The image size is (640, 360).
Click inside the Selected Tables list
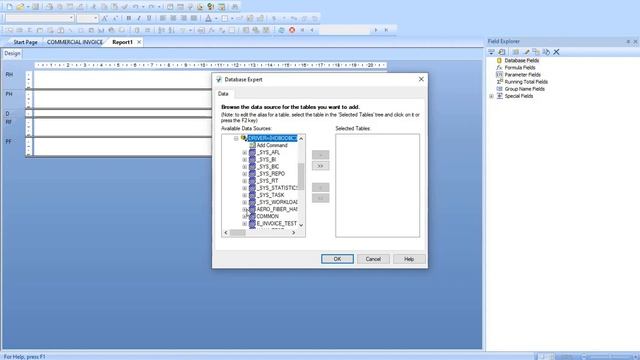click(x=378, y=185)
